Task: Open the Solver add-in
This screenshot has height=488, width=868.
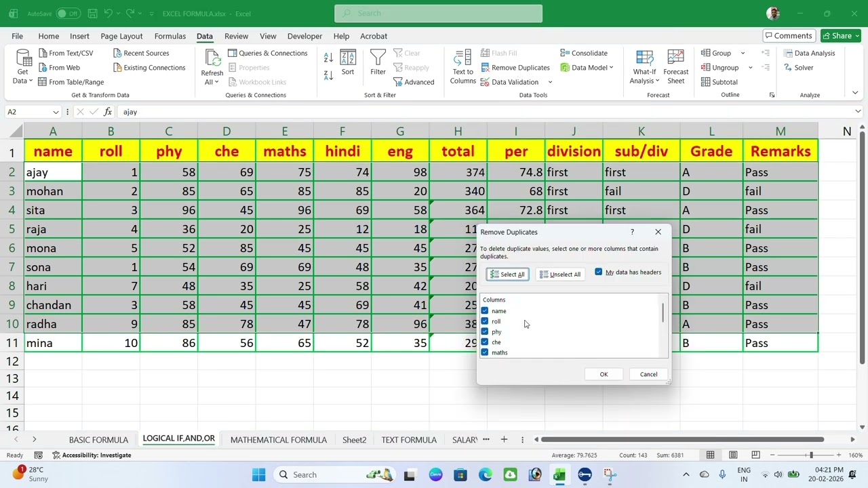Action: pyautogui.click(x=799, y=68)
